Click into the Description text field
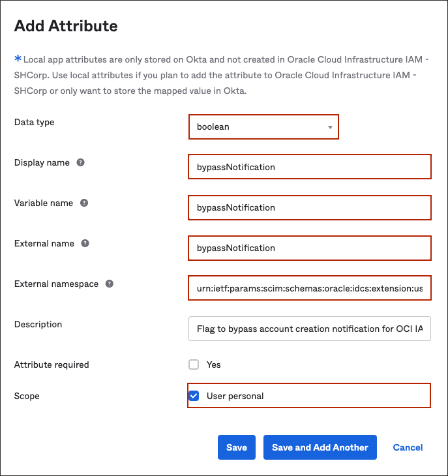The width and height of the screenshot is (448, 476). [310, 329]
